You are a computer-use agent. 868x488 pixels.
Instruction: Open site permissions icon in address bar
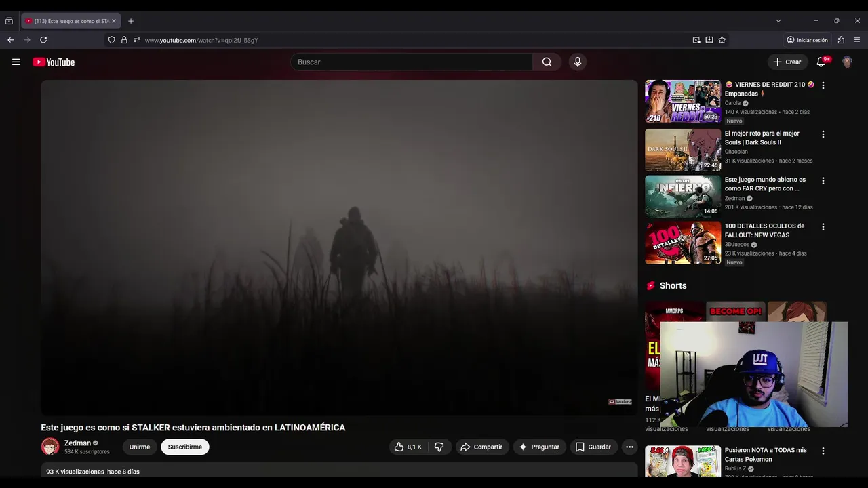137,40
